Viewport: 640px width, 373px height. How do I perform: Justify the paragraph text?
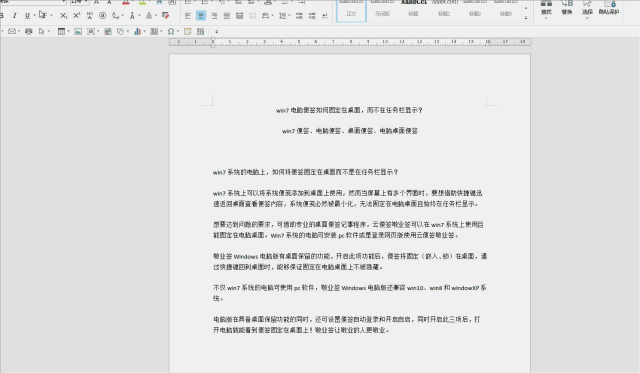(x=227, y=16)
